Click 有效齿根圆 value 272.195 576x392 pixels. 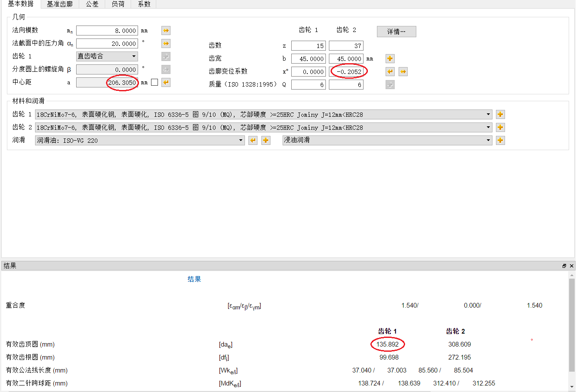click(x=460, y=357)
